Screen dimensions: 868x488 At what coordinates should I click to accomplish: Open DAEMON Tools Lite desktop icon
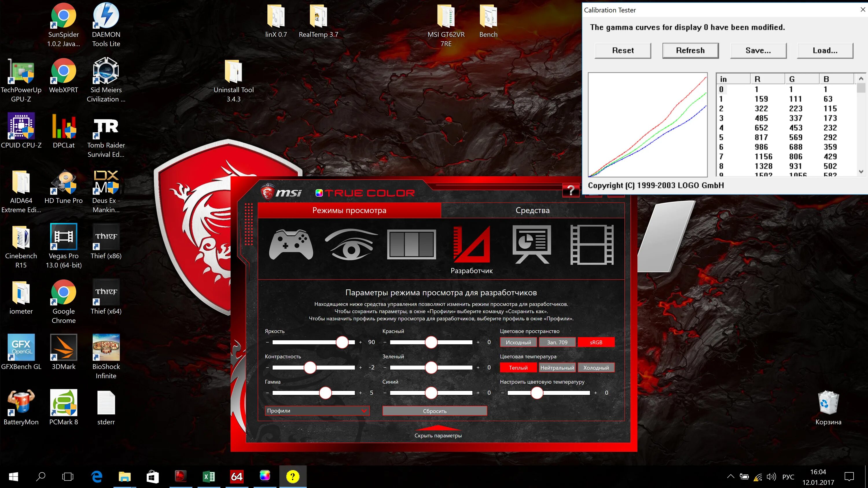[x=106, y=25]
